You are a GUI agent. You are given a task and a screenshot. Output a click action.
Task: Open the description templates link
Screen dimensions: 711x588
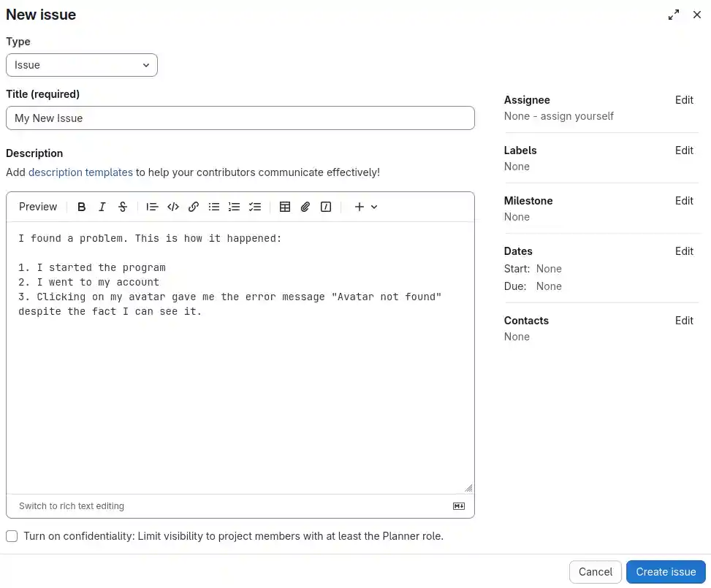pyautogui.click(x=80, y=172)
